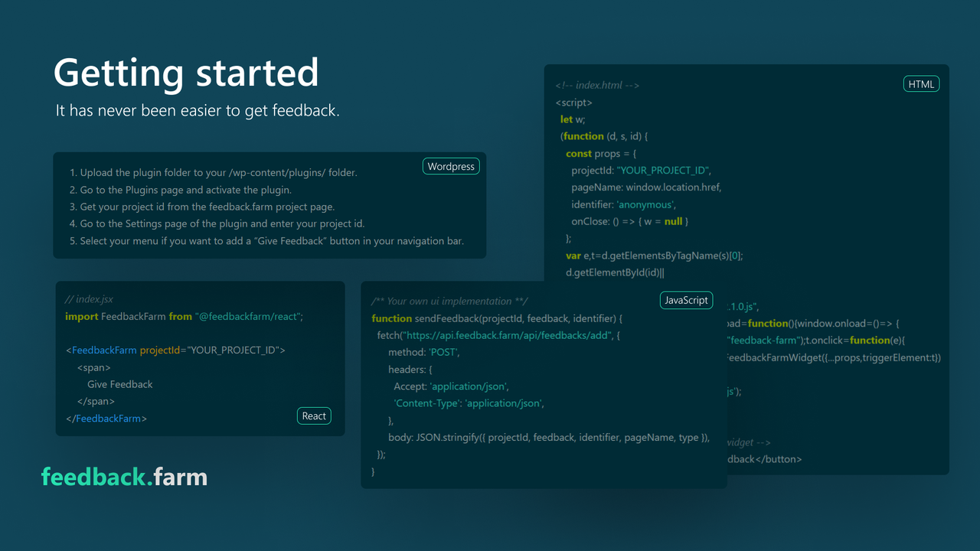Click the "Give Feedback" span text

click(x=119, y=384)
